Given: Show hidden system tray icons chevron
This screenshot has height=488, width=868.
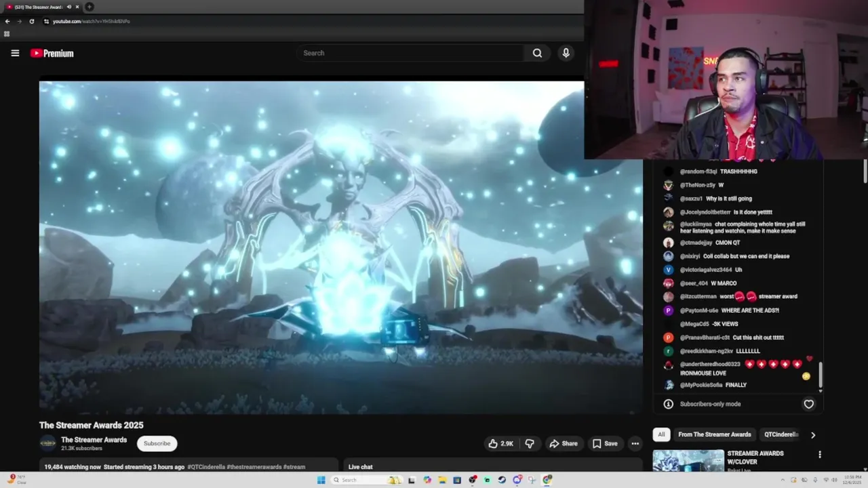Looking at the screenshot, I should click(782, 480).
